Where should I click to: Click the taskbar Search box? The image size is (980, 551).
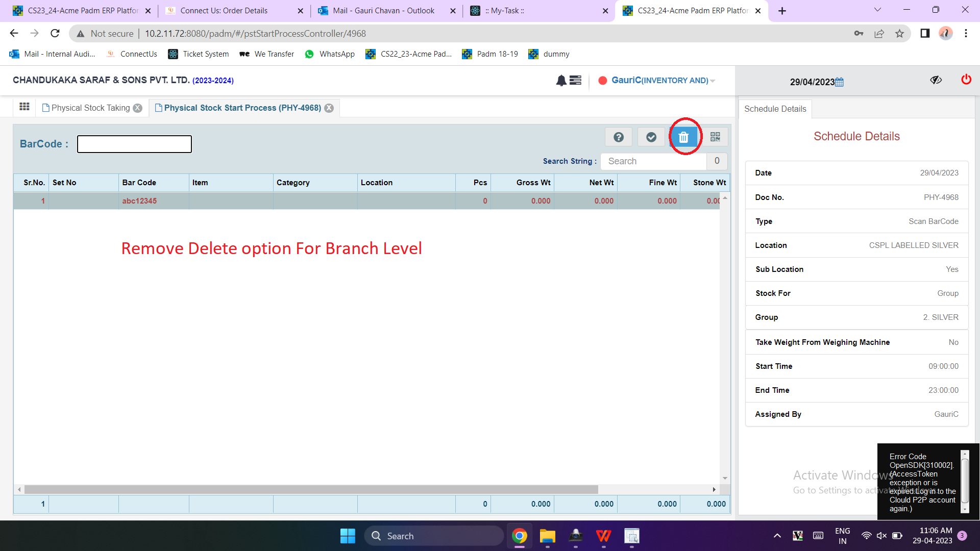[434, 536]
